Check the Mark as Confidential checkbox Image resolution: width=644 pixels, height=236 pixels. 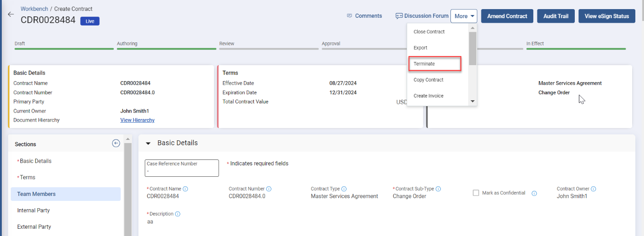(476, 193)
